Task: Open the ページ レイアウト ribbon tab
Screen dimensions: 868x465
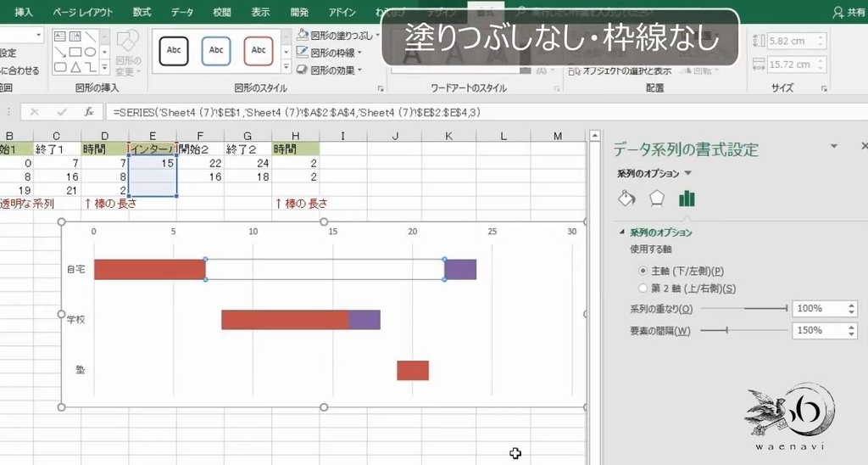Action: click(83, 12)
